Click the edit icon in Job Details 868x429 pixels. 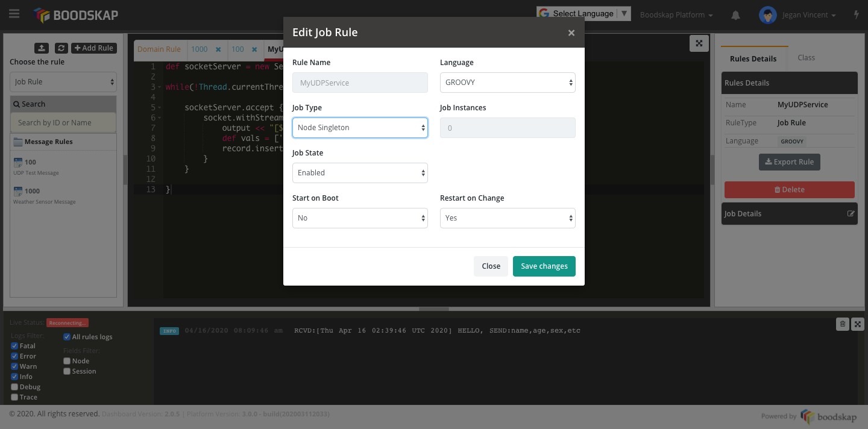click(851, 213)
